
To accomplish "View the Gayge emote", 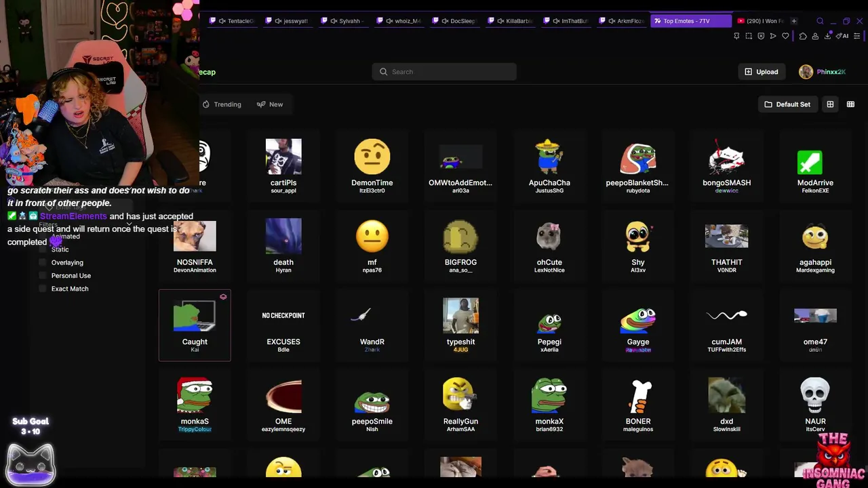I will 637,325.
